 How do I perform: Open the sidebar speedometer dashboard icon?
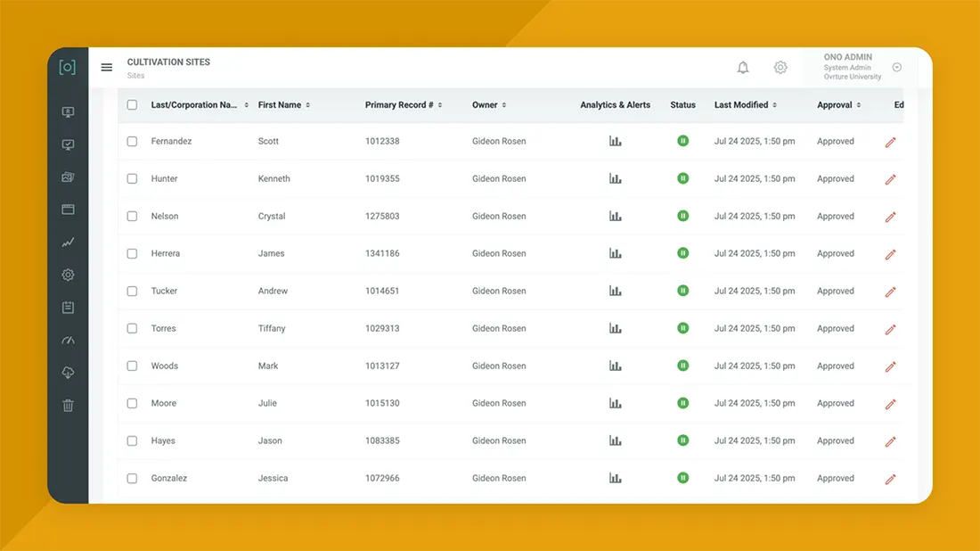(x=68, y=341)
